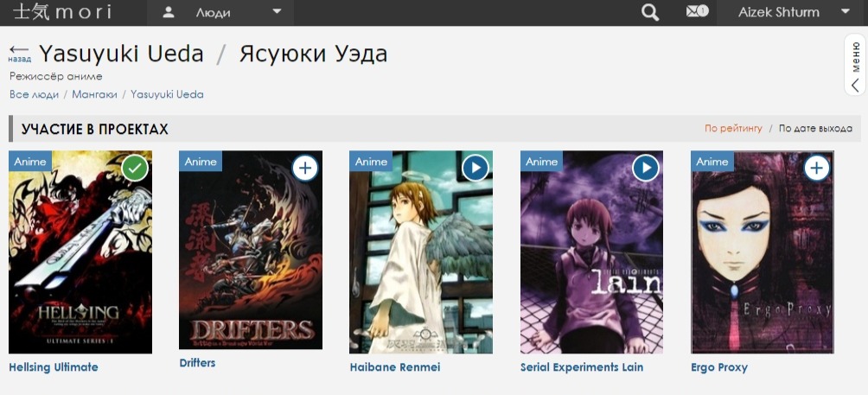Sort projects by По дате выхода
This screenshot has width=868, height=395.
click(x=815, y=128)
